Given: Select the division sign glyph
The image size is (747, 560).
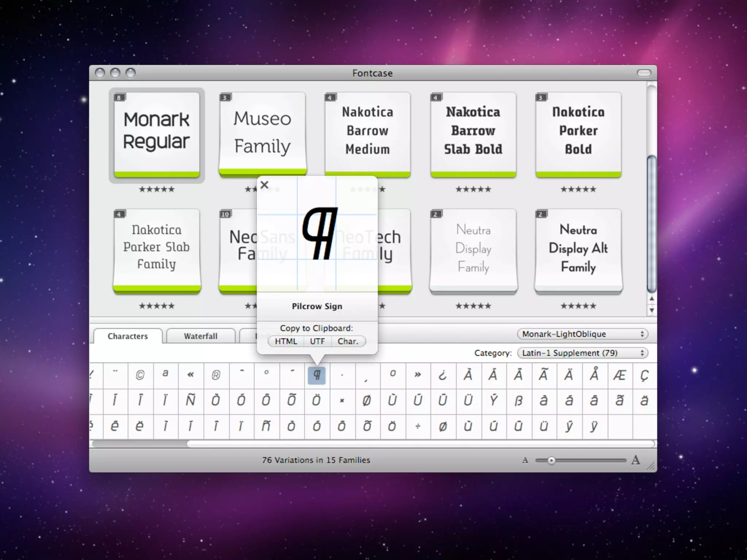Looking at the screenshot, I should click(x=418, y=426).
